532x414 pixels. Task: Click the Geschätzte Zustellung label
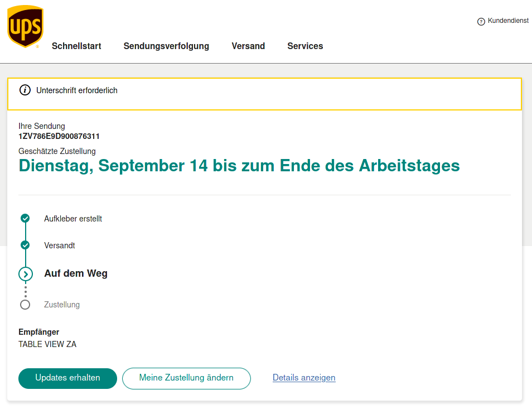click(57, 151)
